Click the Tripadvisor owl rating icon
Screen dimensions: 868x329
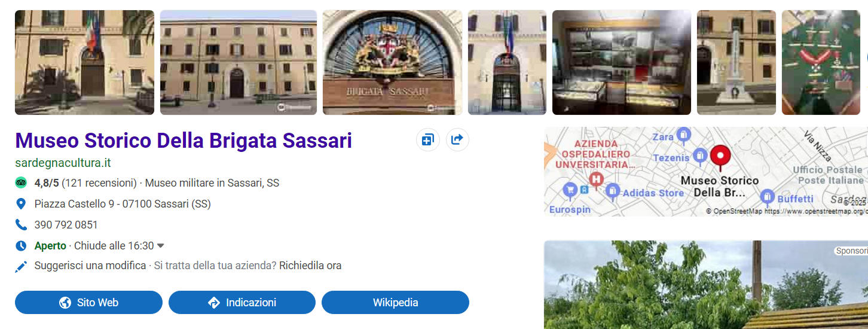tap(21, 183)
